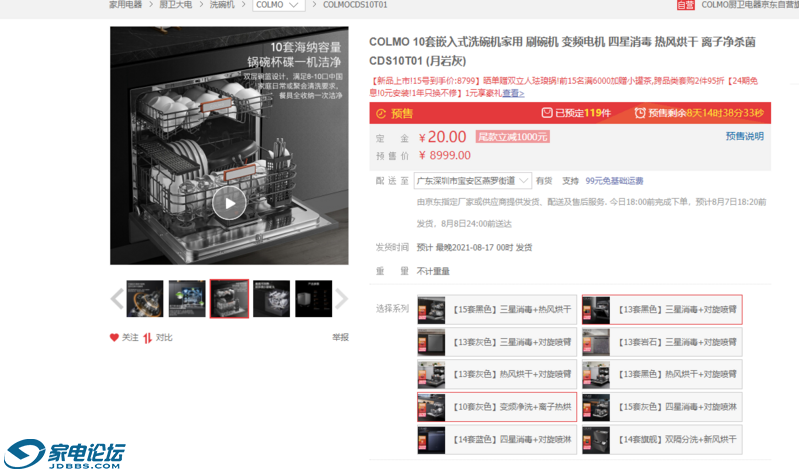This screenshot has width=799, height=475.
Task: Open the COLMO brand breadcrumb dropdown
Action: [x=278, y=5]
